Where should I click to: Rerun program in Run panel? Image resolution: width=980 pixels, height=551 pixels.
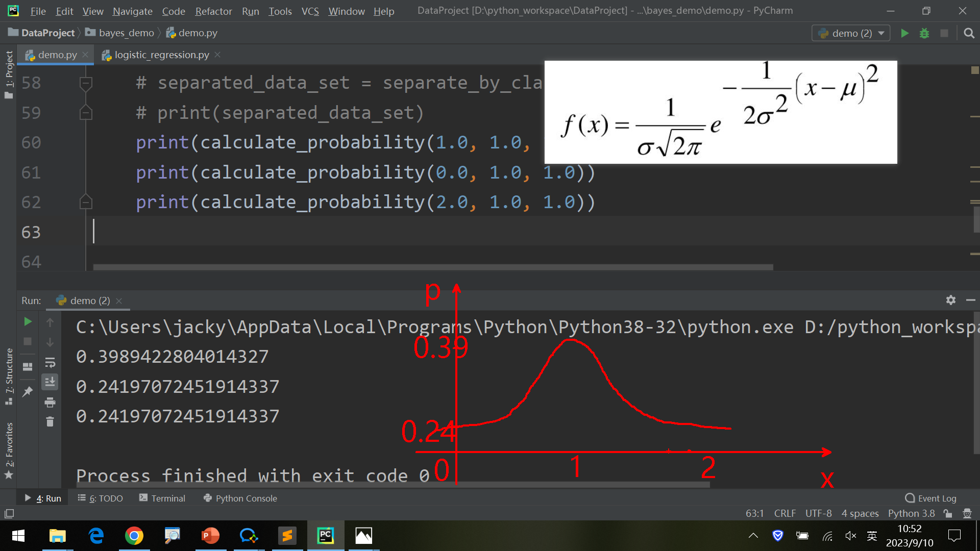click(28, 321)
